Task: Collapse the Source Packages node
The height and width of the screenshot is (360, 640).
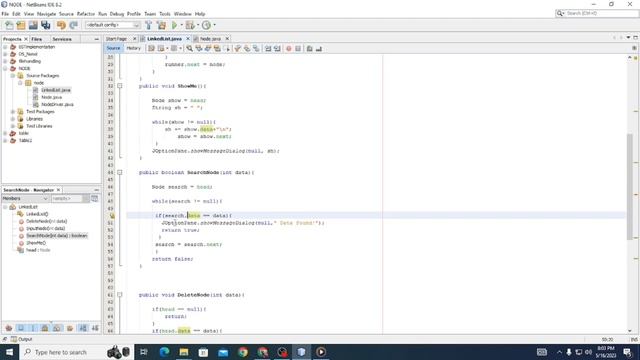Action: [13, 76]
